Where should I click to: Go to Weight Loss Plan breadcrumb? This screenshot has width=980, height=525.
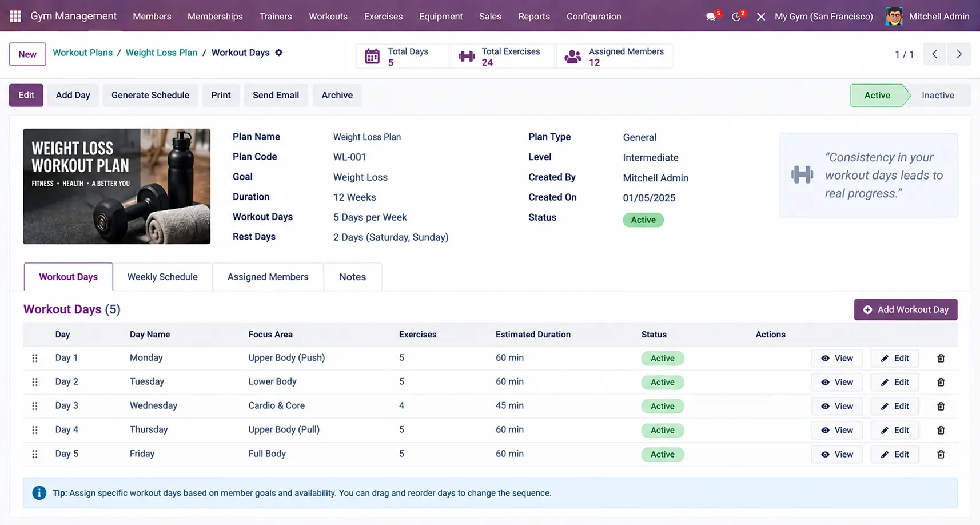161,53
